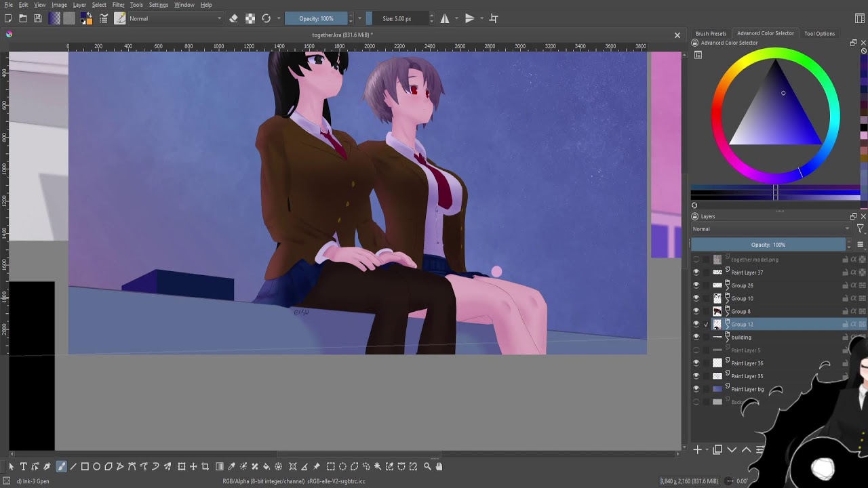868x488 pixels.
Task: Switch to the Tool Options tab
Action: [819, 33]
